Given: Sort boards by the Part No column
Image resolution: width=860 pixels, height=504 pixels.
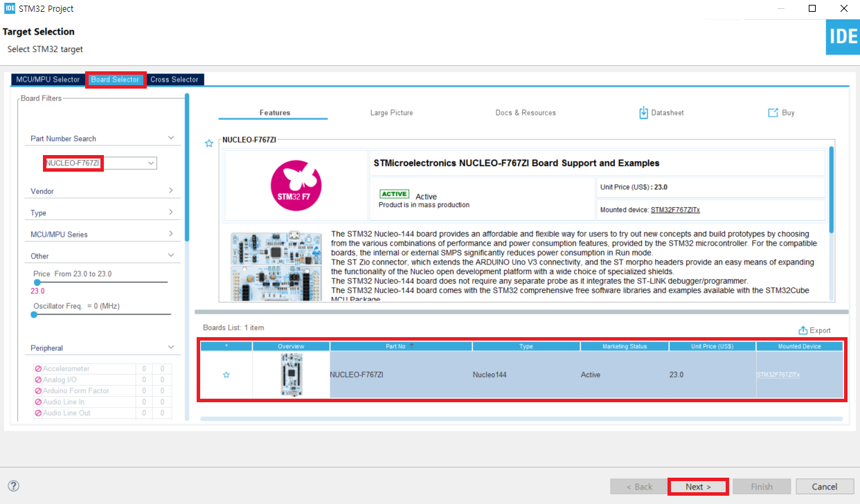Looking at the screenshot, I should [401, 346].
